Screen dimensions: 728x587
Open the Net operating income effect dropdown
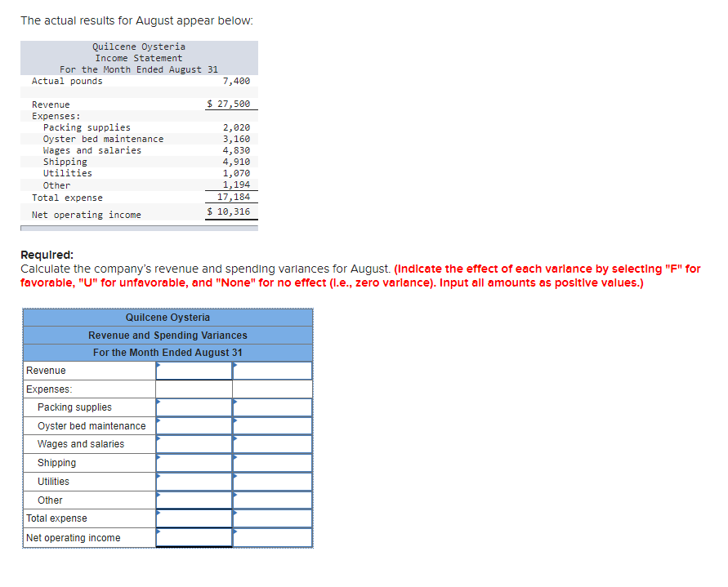271,537
